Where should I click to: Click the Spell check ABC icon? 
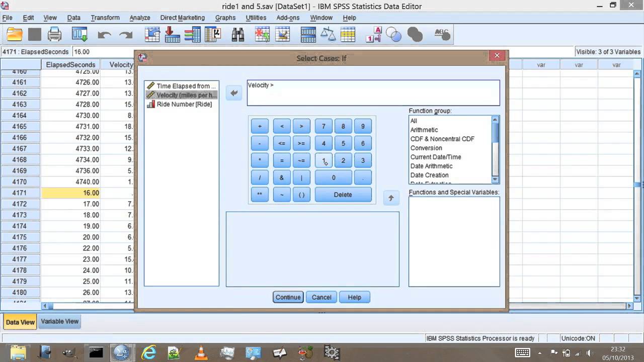pos(441,34)
